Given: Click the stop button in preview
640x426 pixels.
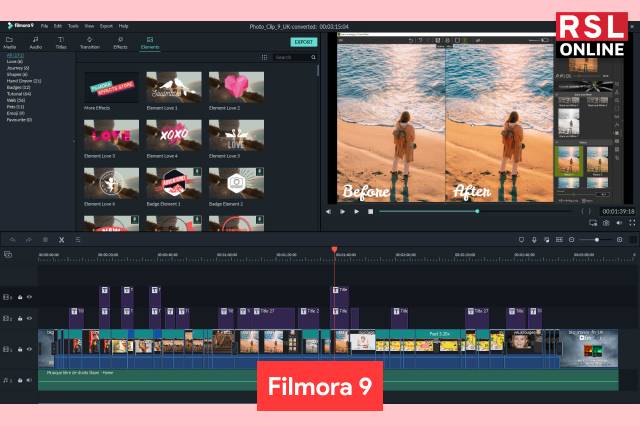Looking at the screenshot, I should (371, 212).
